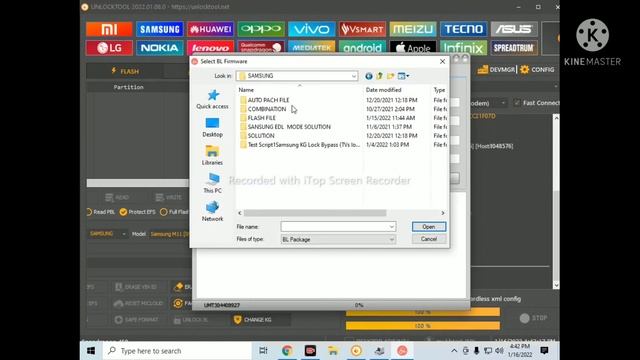This screenshot has width=640, height=360.
Task: Select the Xiaomi MI brand tile
Action: (x=109, y=29)
